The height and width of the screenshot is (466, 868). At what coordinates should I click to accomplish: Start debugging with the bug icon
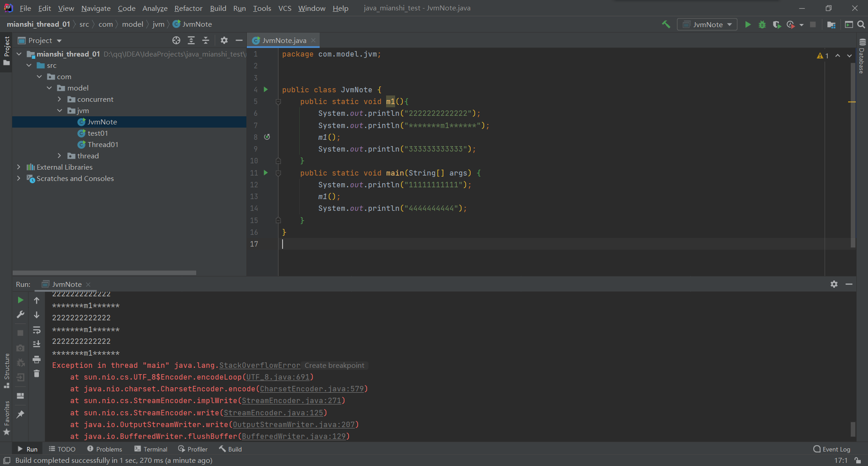[x=762, y=24]
